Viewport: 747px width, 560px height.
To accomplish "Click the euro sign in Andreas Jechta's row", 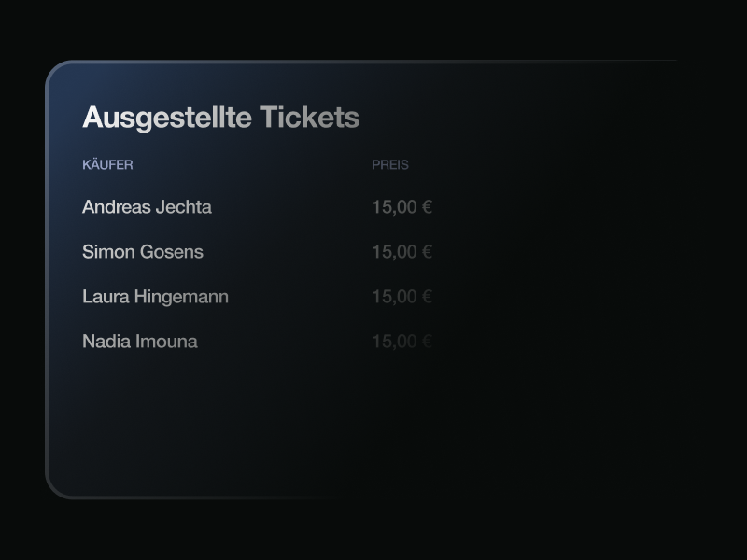I will pos(427,207).
